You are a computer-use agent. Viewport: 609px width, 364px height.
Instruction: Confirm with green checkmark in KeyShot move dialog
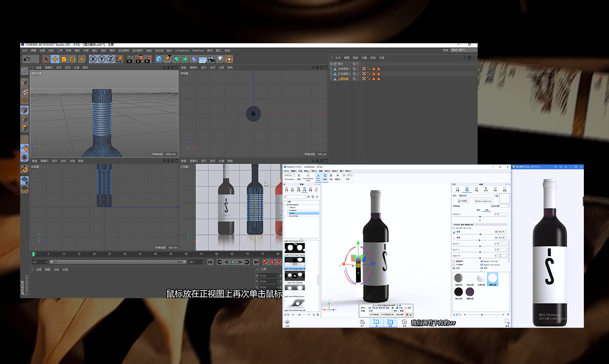(411, 315)
